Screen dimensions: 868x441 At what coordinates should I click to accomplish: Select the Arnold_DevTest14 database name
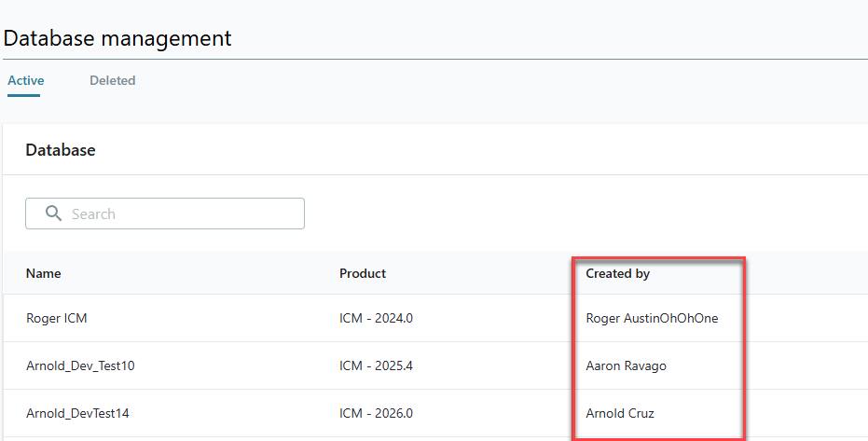point(77,413)
